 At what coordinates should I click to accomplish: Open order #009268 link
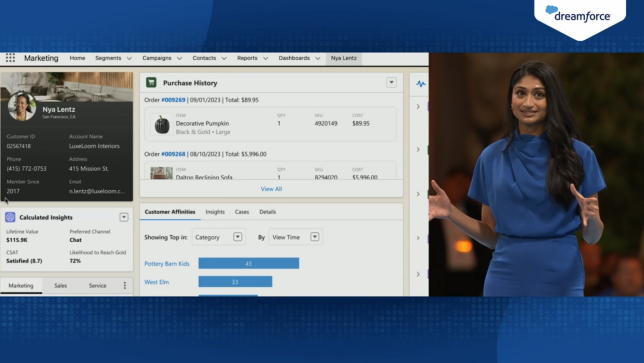[x=173, y=154]
